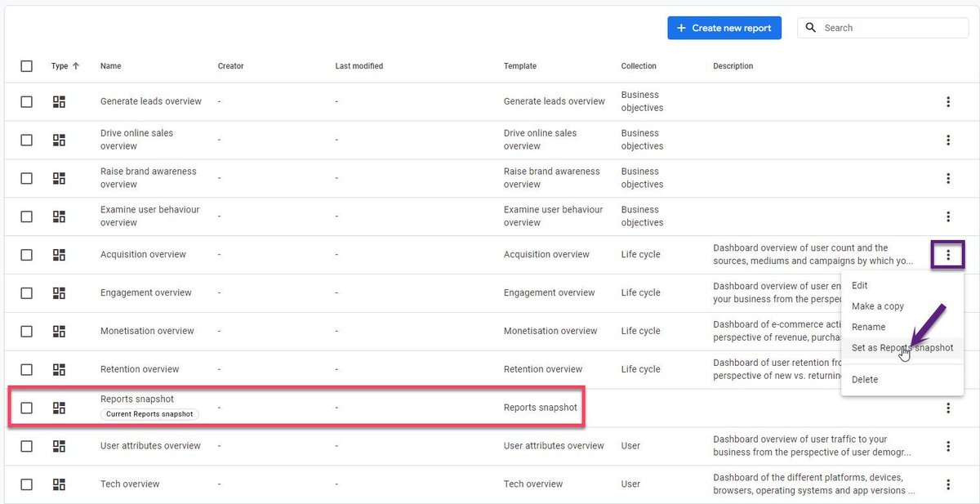The width and height of the screenshot is (980, 504).
Task: Open the Acquisition overview report name
Action: 143,255
